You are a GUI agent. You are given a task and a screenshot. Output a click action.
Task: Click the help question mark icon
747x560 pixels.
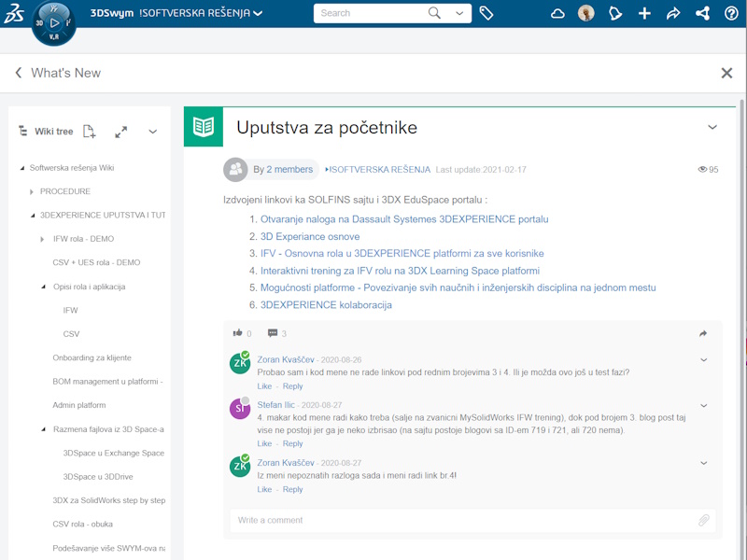pos(731,14)
